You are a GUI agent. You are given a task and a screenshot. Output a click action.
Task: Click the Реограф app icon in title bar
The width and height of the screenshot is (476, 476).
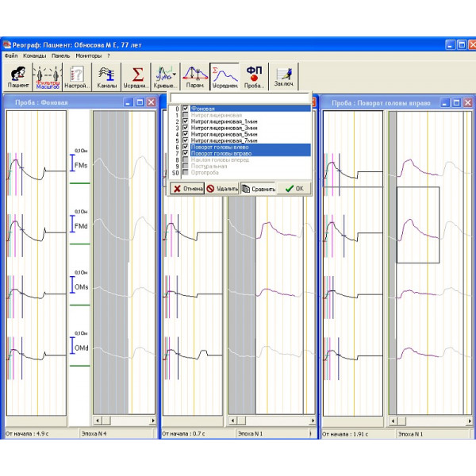(6, 45)
